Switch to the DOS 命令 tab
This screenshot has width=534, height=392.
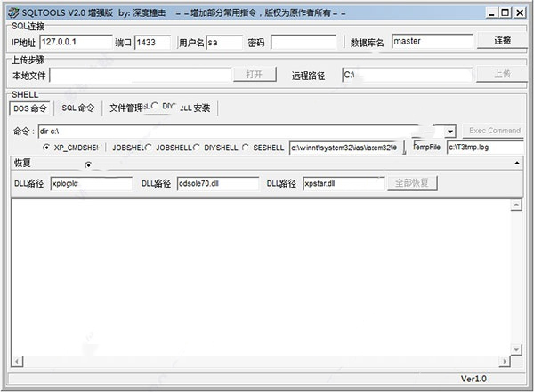point(29,108)
